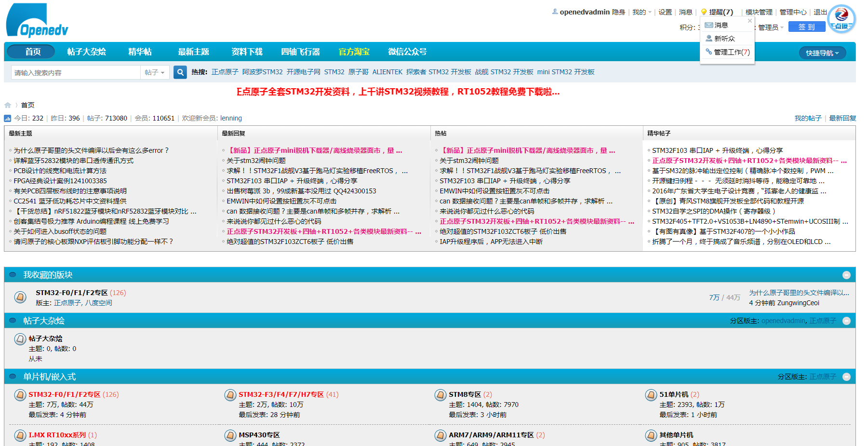868x446 pixels.
Task: Click ARM7/ARM9/ARM11专区 board icon
Action: click(441, 436)
